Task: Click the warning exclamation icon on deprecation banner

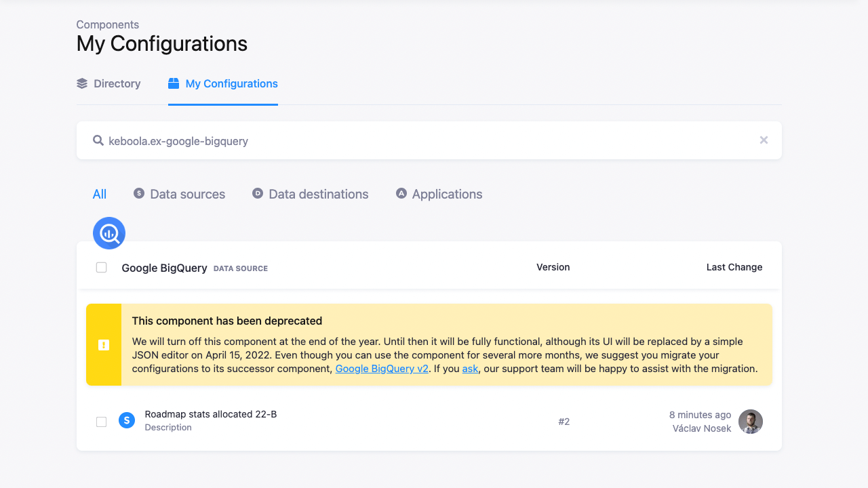Action: point(103,344)
